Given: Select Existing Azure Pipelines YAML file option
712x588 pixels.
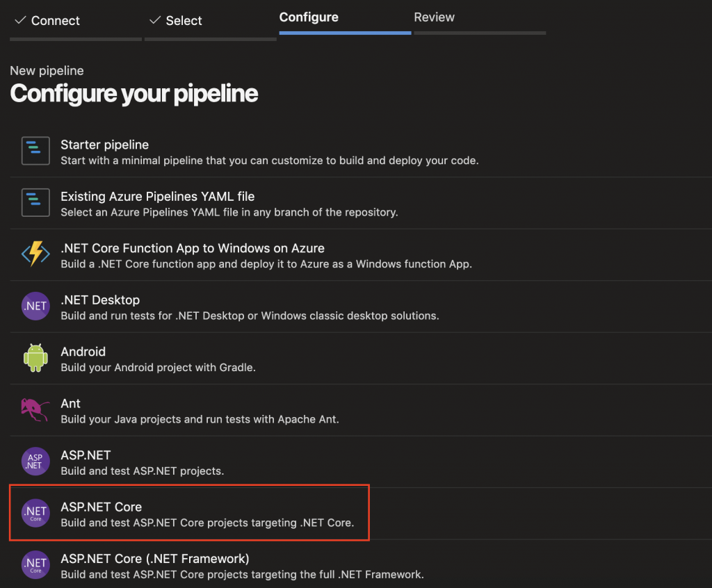Looking at the screenshot, I should 157,197.
